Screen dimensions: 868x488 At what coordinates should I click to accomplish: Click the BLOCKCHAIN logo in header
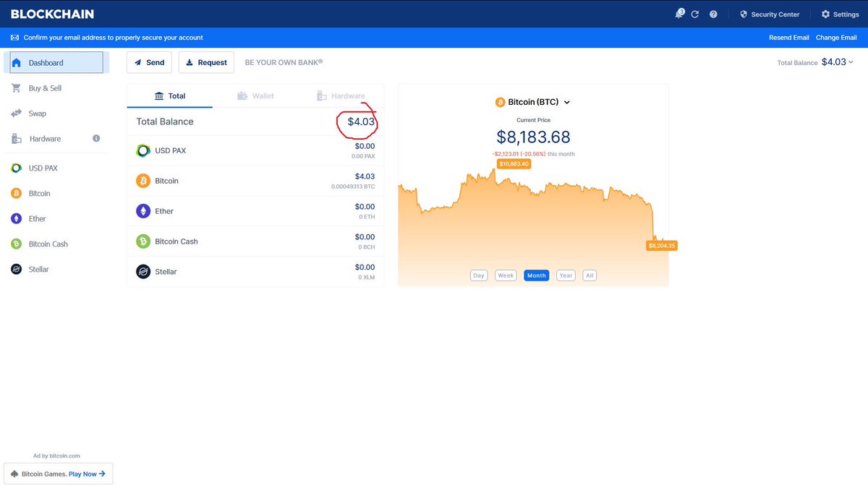(52, 14)
